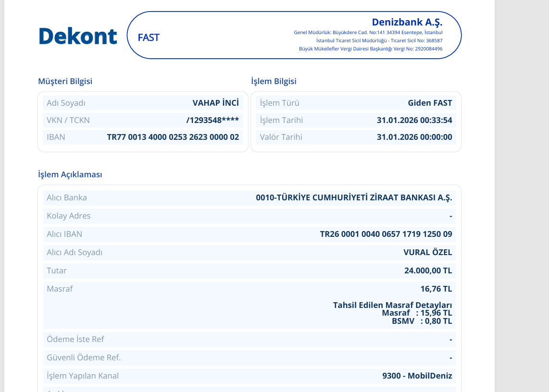Click the Kolay Adres label
This screenshot has width=549, height=392.
pyautogui.click(x=69, y=216)
